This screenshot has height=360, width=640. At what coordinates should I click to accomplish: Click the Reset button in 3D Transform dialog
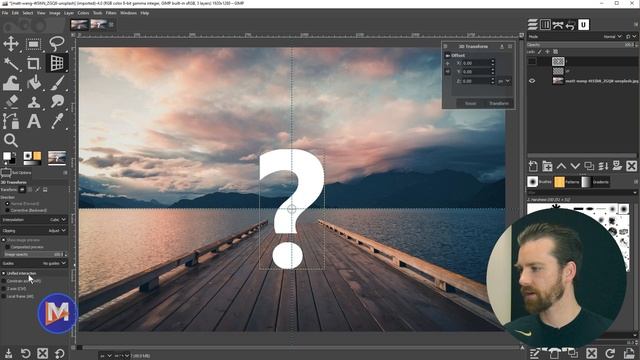(x=471, y=103)
